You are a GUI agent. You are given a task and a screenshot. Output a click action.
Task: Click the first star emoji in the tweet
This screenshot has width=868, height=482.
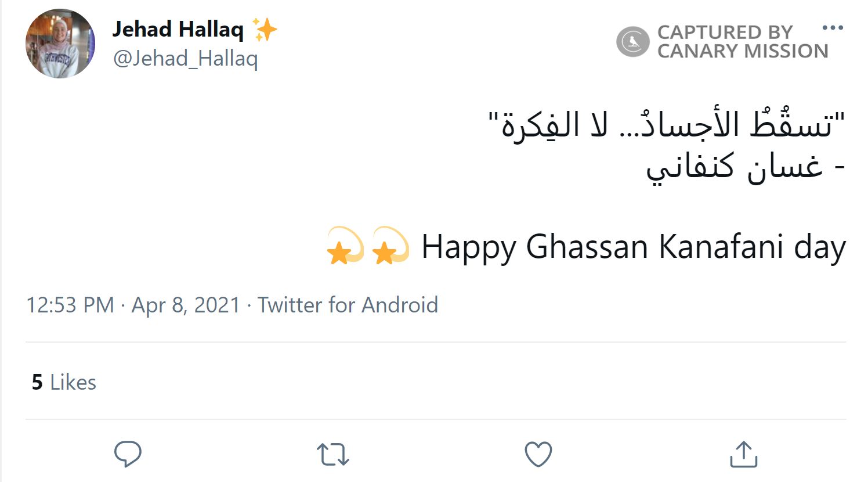coord(341,246)
